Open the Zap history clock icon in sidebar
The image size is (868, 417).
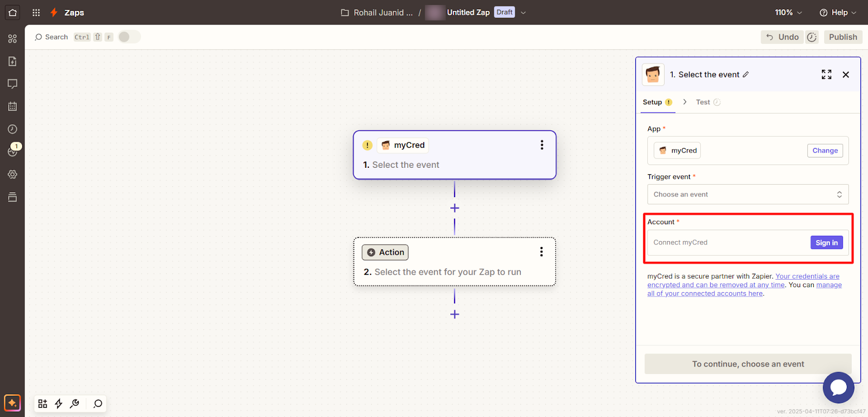tap(12, 129)
